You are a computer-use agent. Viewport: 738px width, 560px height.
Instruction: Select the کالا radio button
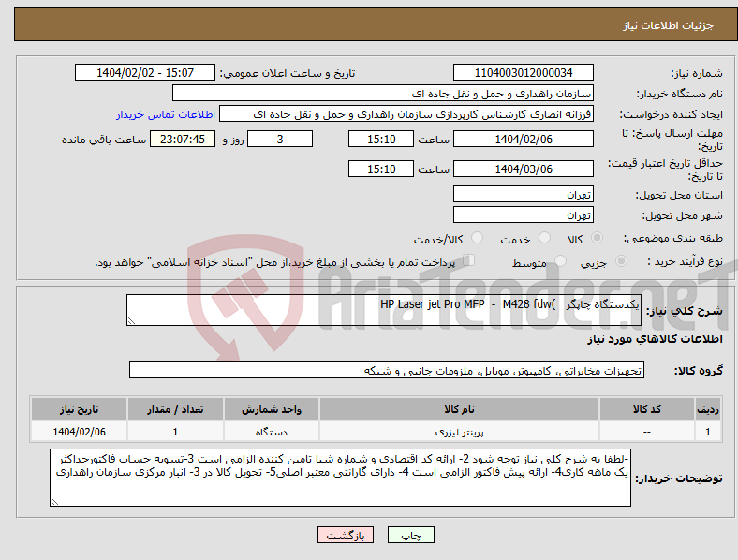tap(597, 238)
